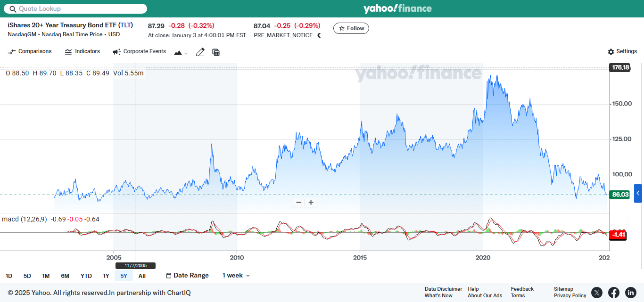Click the 150.00 price axis label
This screenshot has height=302, width=644.
click(622, 104)
